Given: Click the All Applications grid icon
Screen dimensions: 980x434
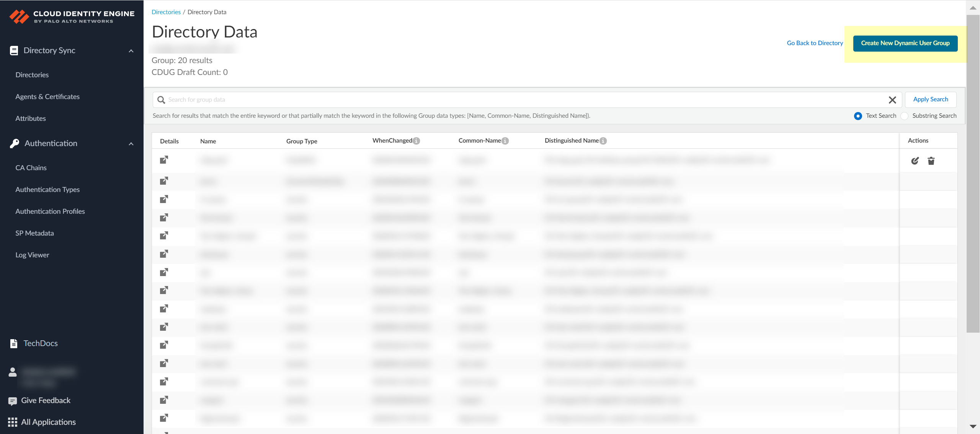Looking at the screenshot, I should pyautogui.click(x=13, y=422).
